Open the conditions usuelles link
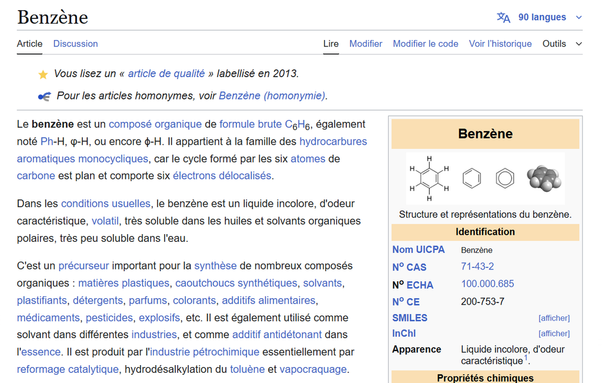602x383 pixels. (106, 203)
